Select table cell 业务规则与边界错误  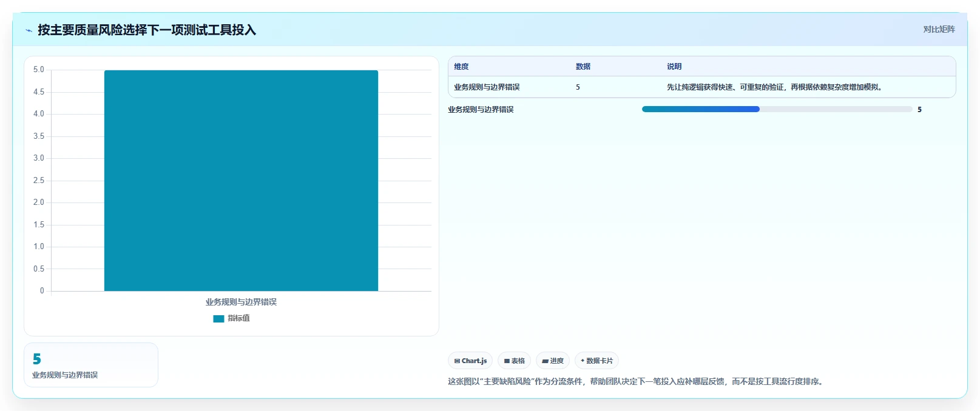tap(487, 87)
